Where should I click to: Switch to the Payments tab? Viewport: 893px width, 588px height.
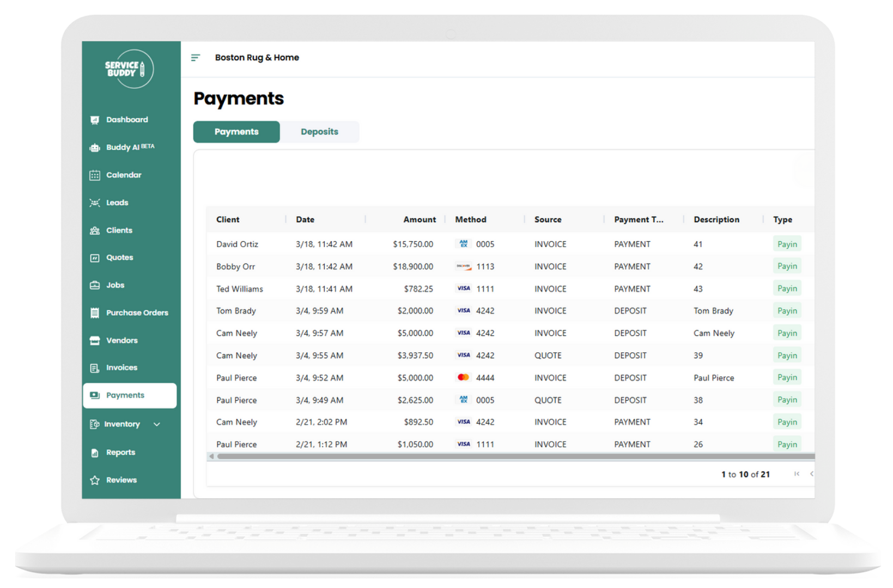(236, 132)
